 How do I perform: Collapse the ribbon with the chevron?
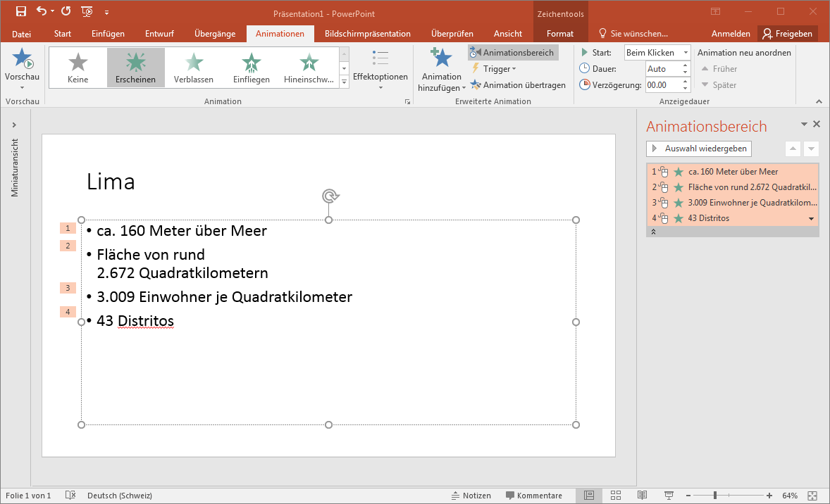tap(819, 101)
